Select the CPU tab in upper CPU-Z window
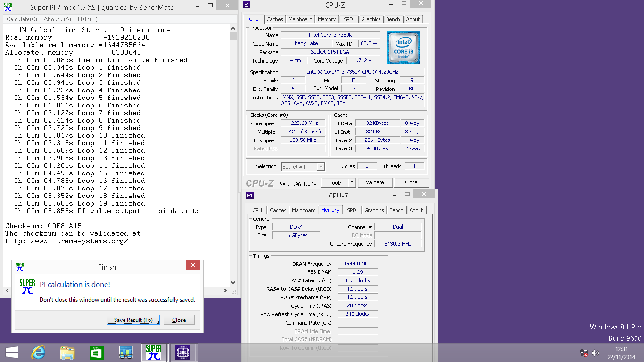The image size is (644, 362). 254,19
